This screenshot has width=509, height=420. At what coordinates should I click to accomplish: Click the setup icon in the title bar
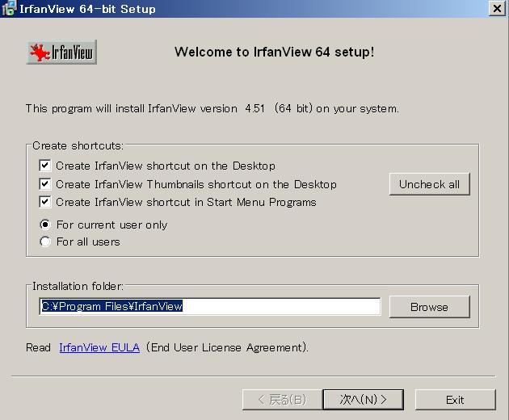tap(9, 9)
